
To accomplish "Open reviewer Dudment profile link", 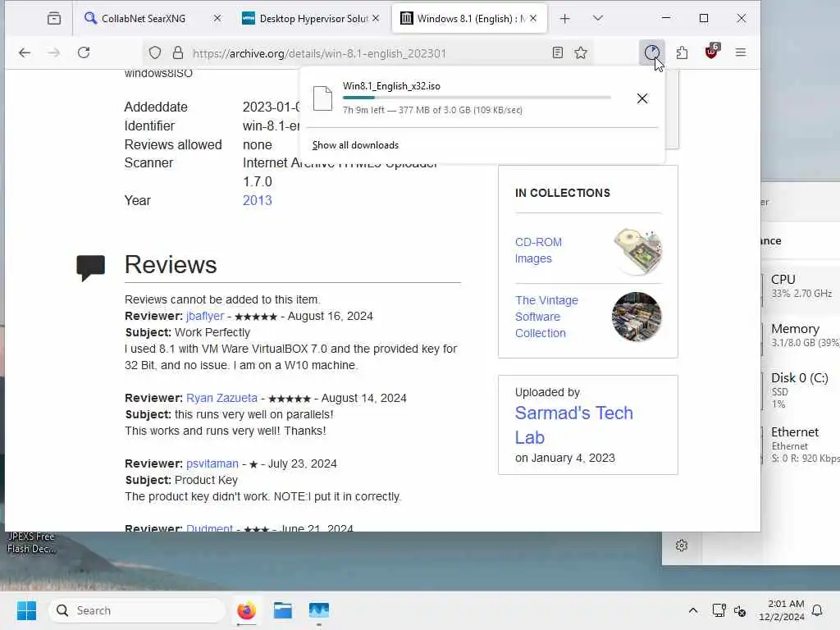I will (x=209, y=527).
